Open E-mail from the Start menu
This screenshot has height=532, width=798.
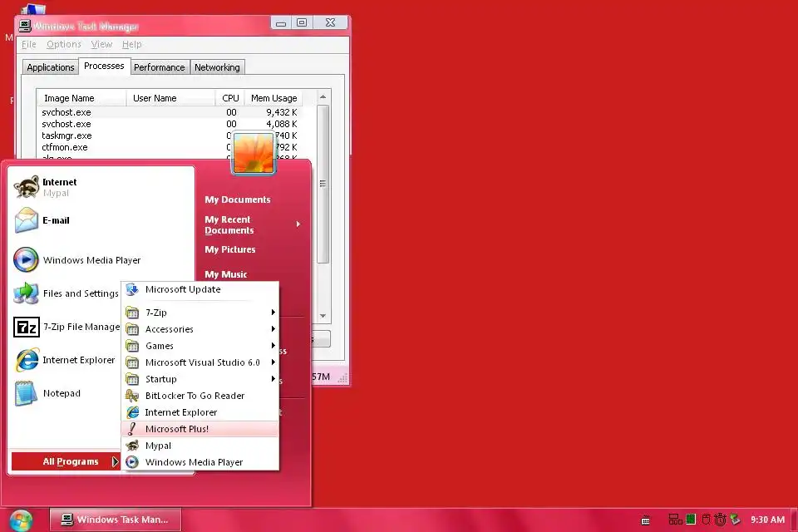coord(101,220)
